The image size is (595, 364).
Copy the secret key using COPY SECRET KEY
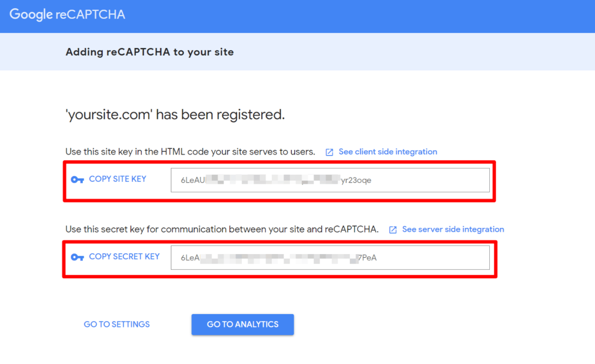124,256
